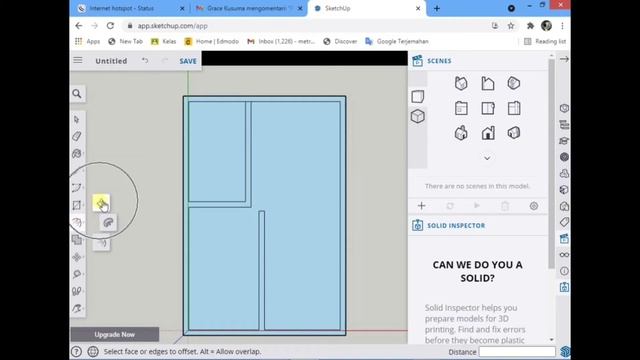Choose Follow Me from the flyout
Screen dimensions: 640x360
click(108, 222)
